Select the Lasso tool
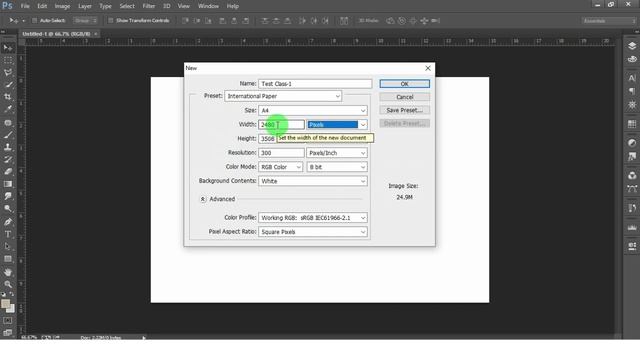 (x=8, y=73)
